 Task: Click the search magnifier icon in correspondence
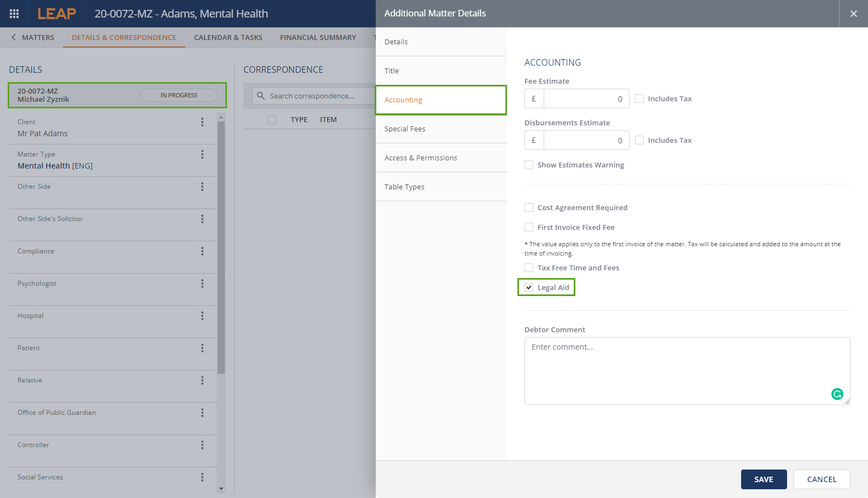pyautogui.click(x=261, y=96)
